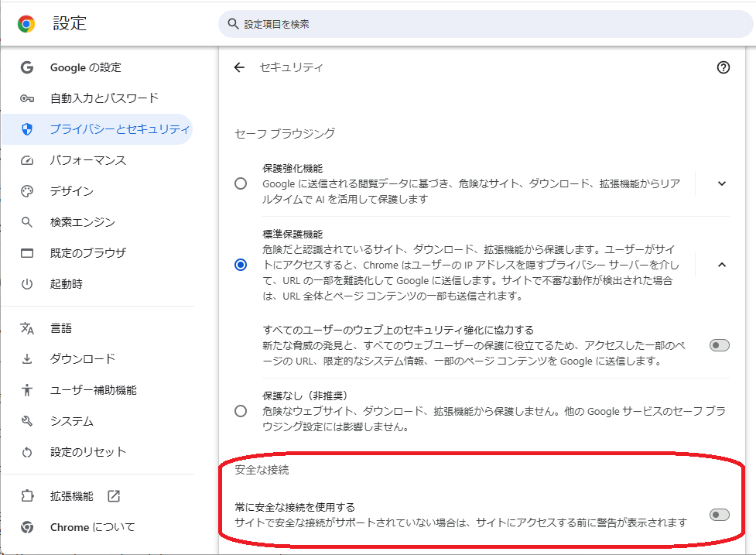Viewport: 756px width, 555px height.
Task: Open ダウンロード settings page
Action: [x=97, y=359]
